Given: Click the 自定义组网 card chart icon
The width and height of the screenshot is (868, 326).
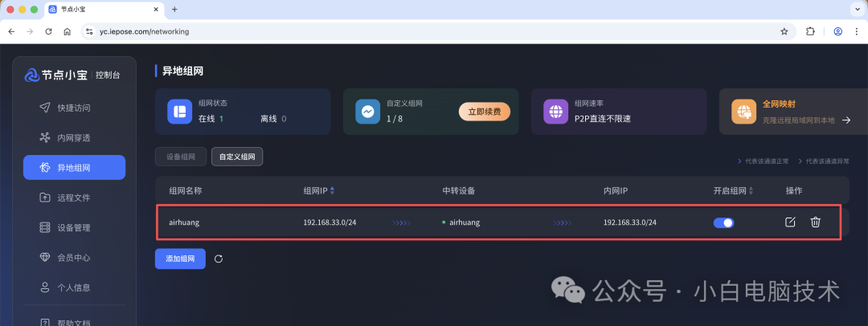Looking at the screenshot, I should click(x=367, y=112).
